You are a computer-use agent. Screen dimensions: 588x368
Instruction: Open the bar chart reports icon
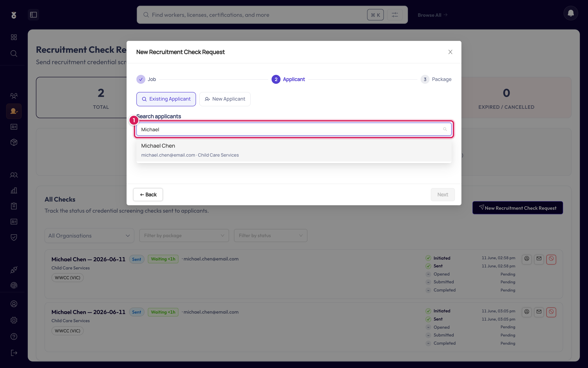(x=14, y=190)
